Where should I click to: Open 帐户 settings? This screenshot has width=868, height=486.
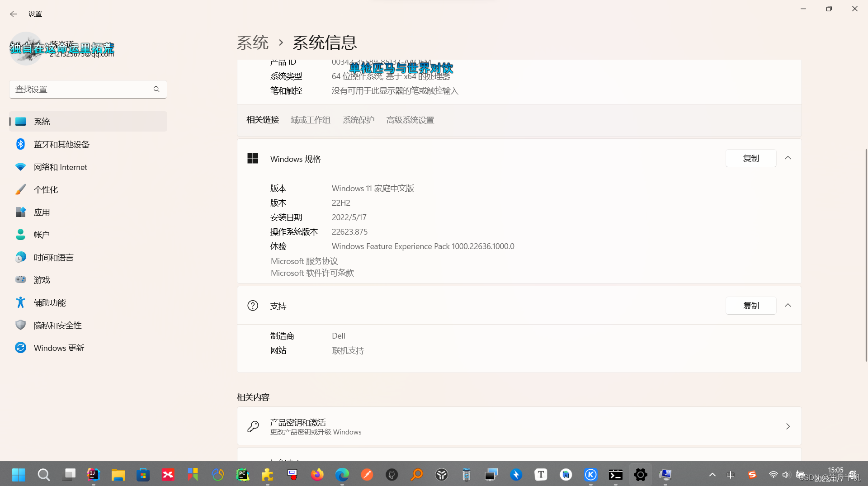(x=88, y=235)
